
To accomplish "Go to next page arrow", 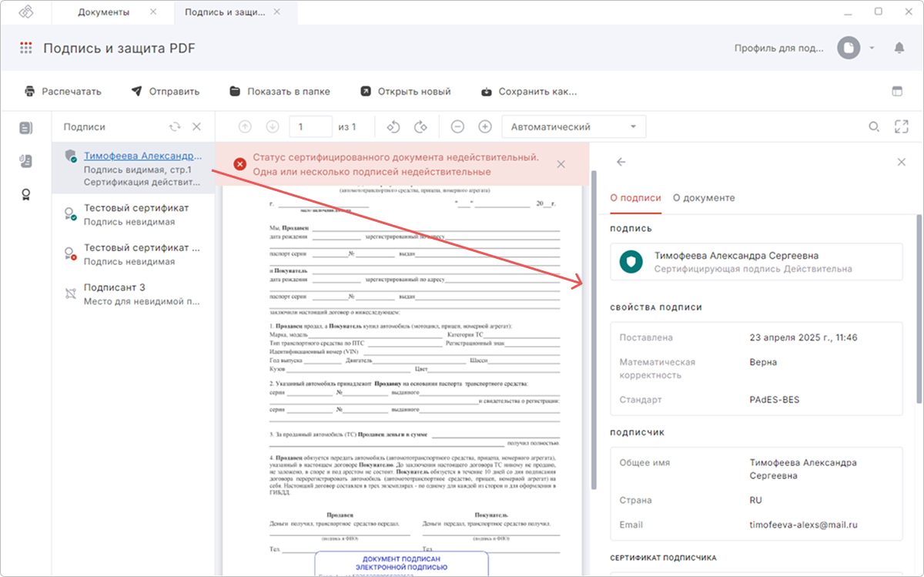I will click(x=272, y=126).
